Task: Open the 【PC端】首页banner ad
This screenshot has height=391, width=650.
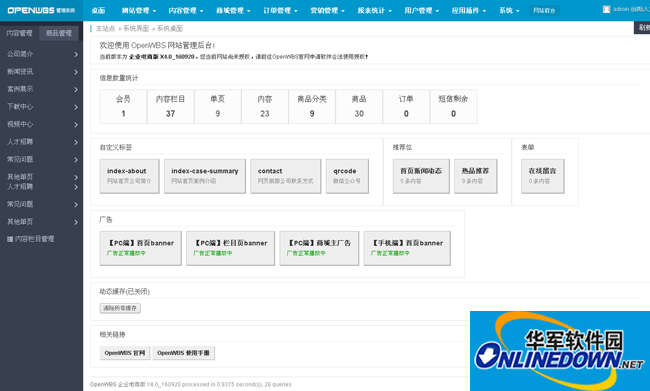Action: 141,248
